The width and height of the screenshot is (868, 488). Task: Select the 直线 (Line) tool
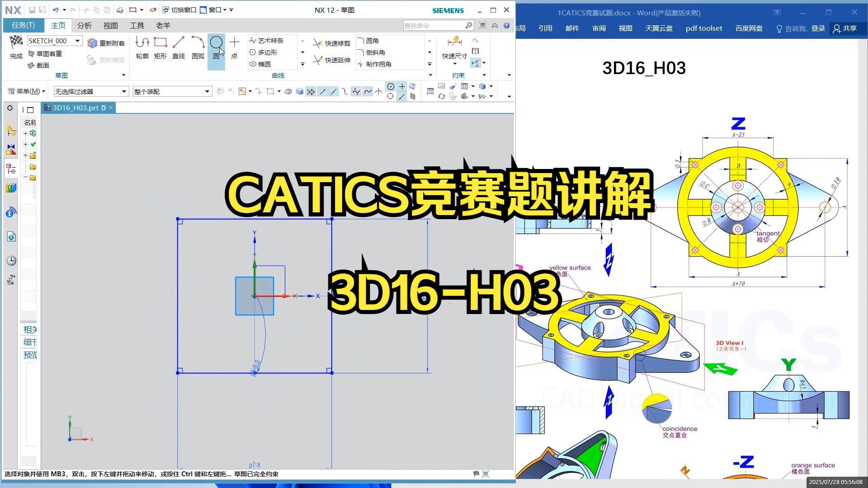(x=179, y=47)
